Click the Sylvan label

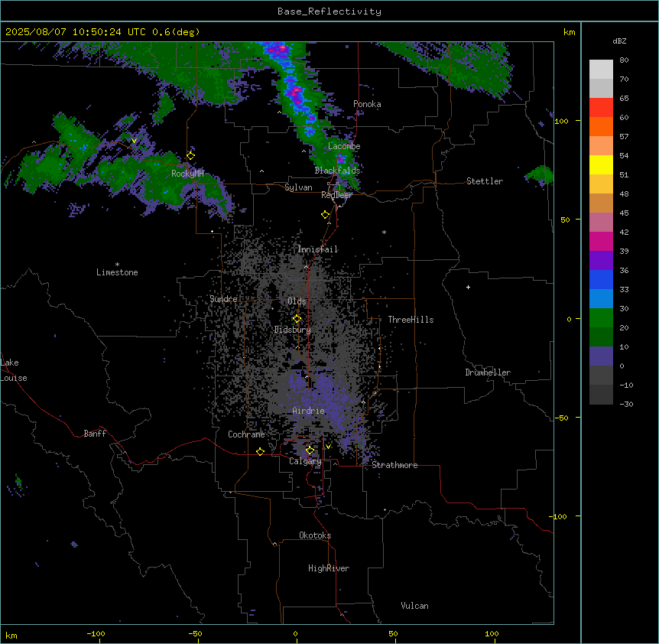298,187
